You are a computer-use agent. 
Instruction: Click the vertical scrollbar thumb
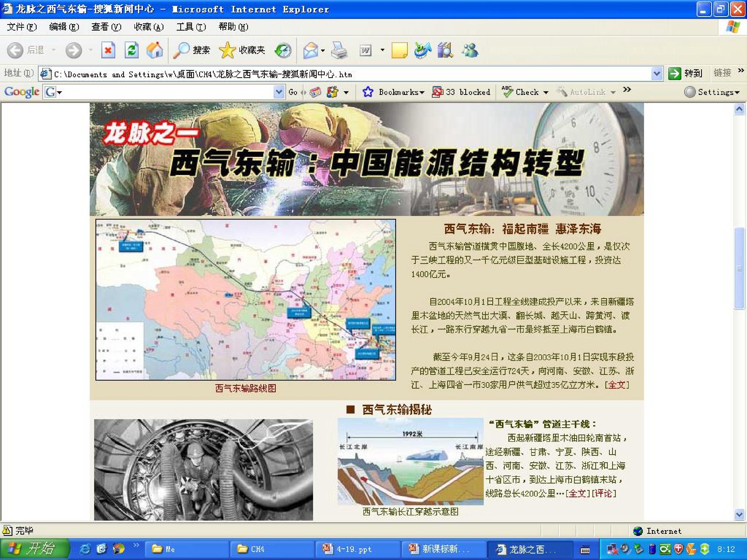tap(739, 268)
